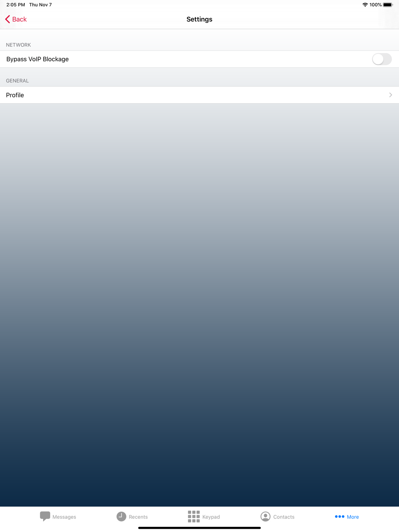Screen dimensions: 399x532
Task: Expand Profile via the chevron arrow
Action: pyautogui.click(x=391, y=95)
